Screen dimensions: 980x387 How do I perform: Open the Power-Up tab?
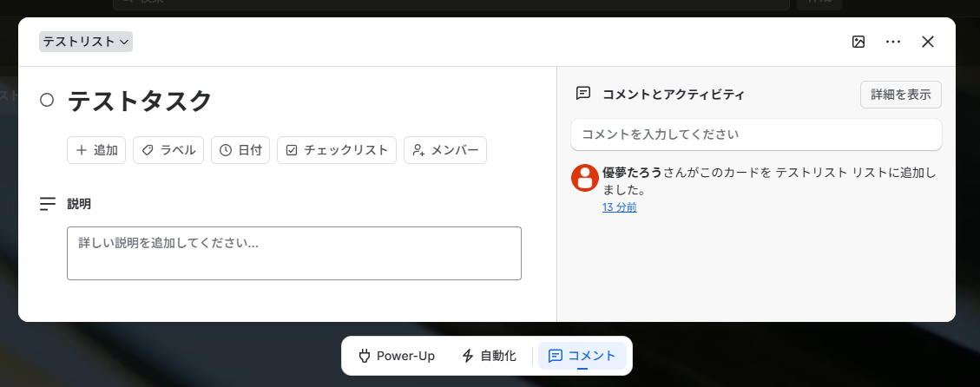[396, 357]
